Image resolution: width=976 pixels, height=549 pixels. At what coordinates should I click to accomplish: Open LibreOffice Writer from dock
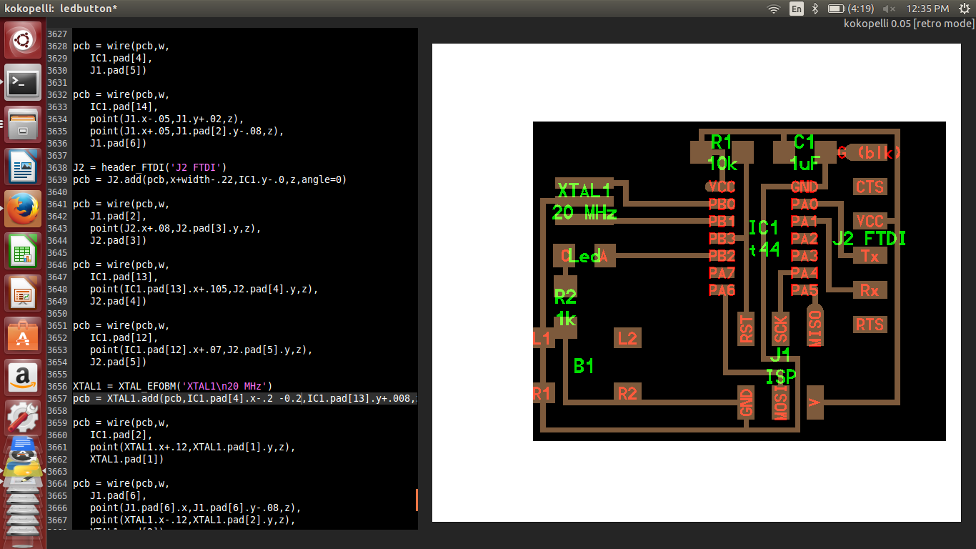tap(22, 166)
